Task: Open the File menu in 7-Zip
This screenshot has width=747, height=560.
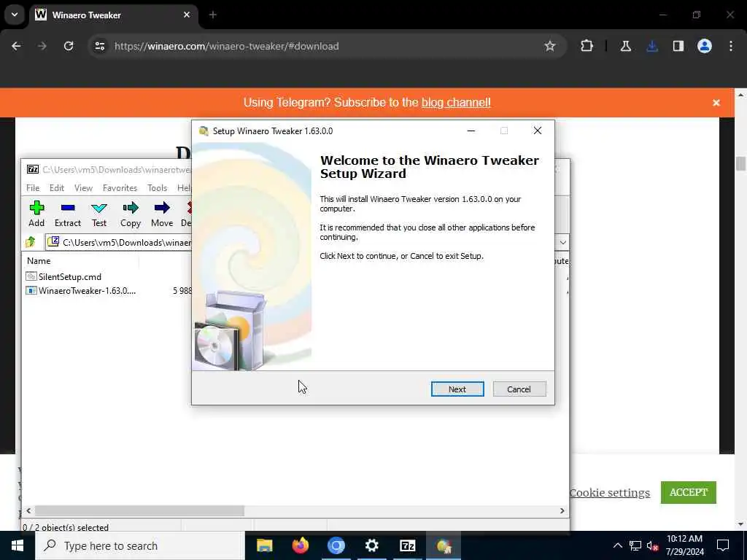Action: pyautogui.click(x=33, y=187)
